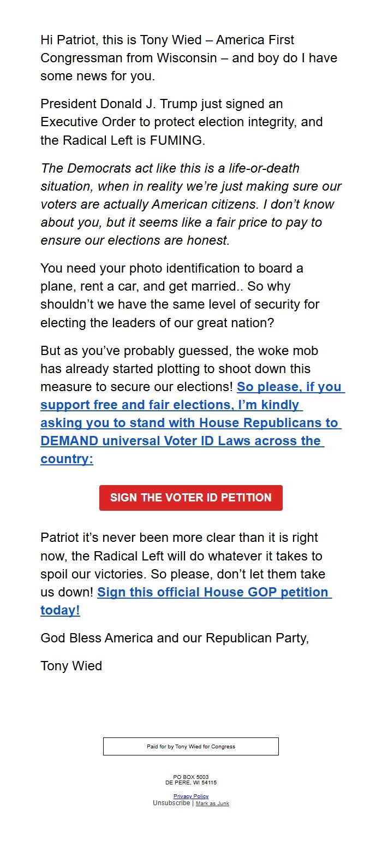Click the underlined 'today!' link text

(x=59, y=610)
